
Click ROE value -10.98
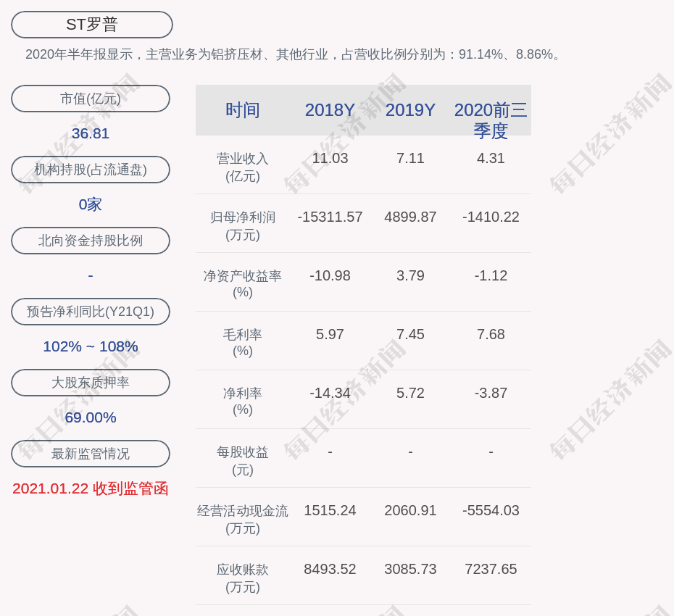(330, 275)
